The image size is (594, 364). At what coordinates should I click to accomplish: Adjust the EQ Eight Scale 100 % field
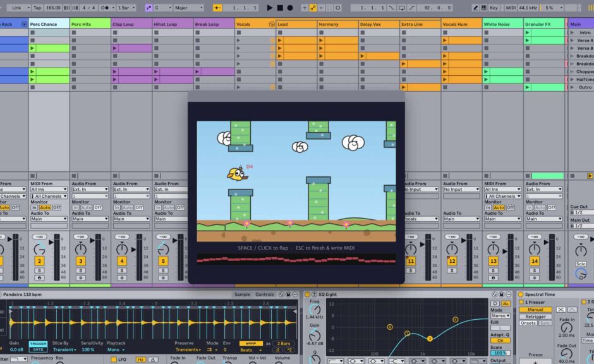[500, 353]
